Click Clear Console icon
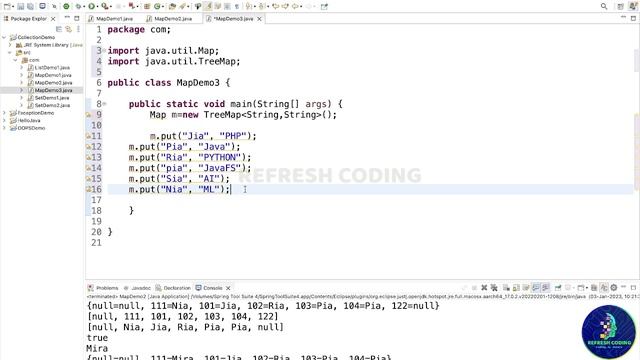Image resolution: width=640 pixels, height=360 pixels. (506, 288)
